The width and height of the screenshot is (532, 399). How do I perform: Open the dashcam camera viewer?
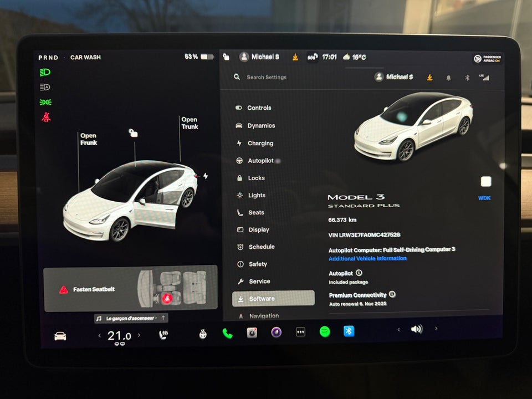(251, 333)
